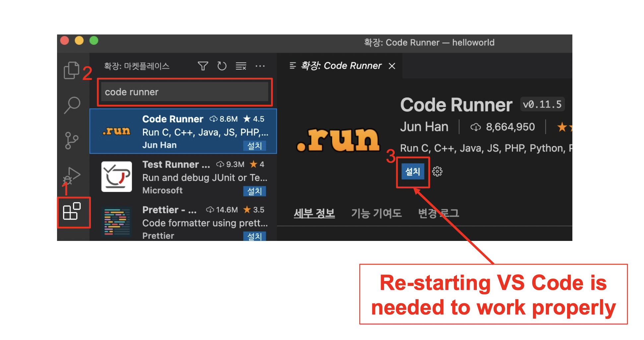Screen dimensions: 644x340
Task: Open the Run and Debug view
Action: pyautogui.click(x=72, y=176)
